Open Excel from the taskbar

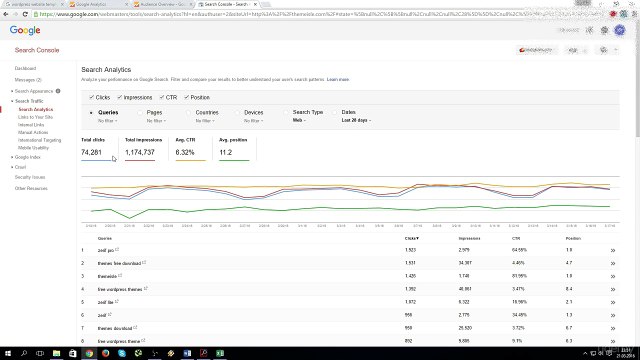(220, 353)
